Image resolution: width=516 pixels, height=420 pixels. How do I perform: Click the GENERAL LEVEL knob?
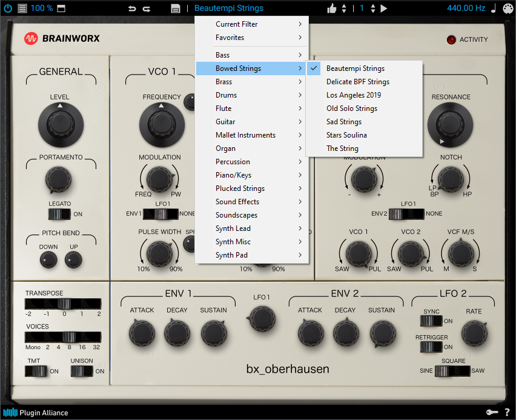tap(61, 125)
